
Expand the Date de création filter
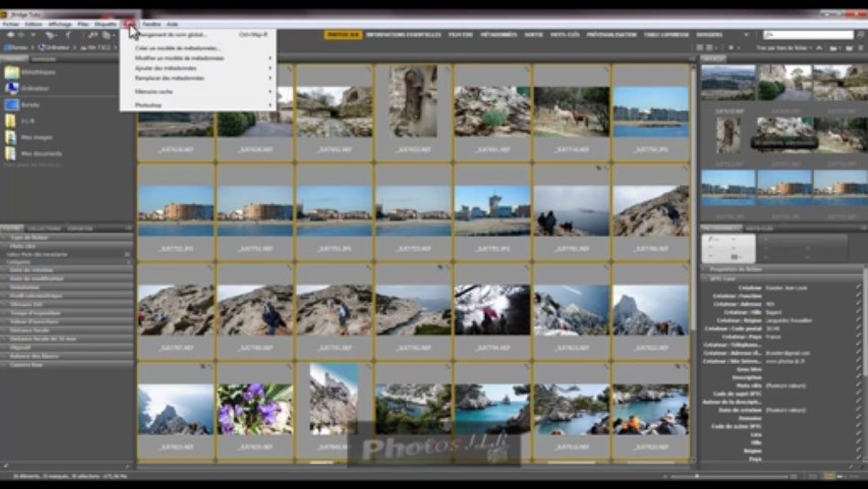point(67,270)
